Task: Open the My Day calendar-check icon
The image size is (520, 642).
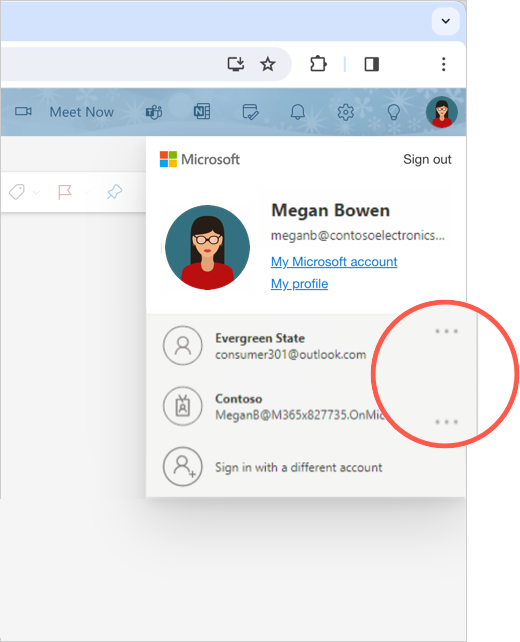Action: [250, 112]
